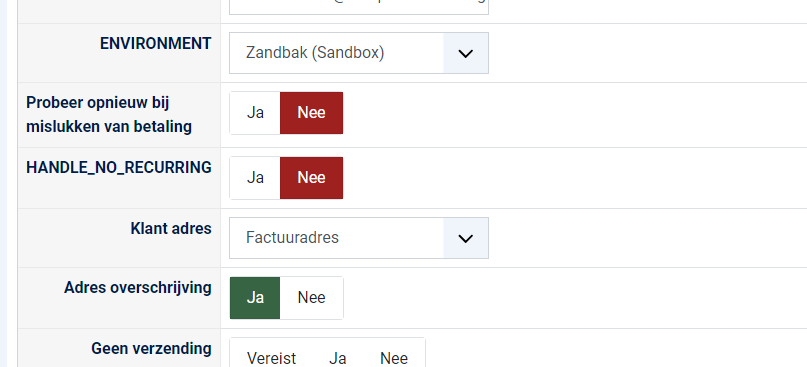The image size is (807, 367).
Task: Select Ja for Geen verzending
Action: (338, 358)
